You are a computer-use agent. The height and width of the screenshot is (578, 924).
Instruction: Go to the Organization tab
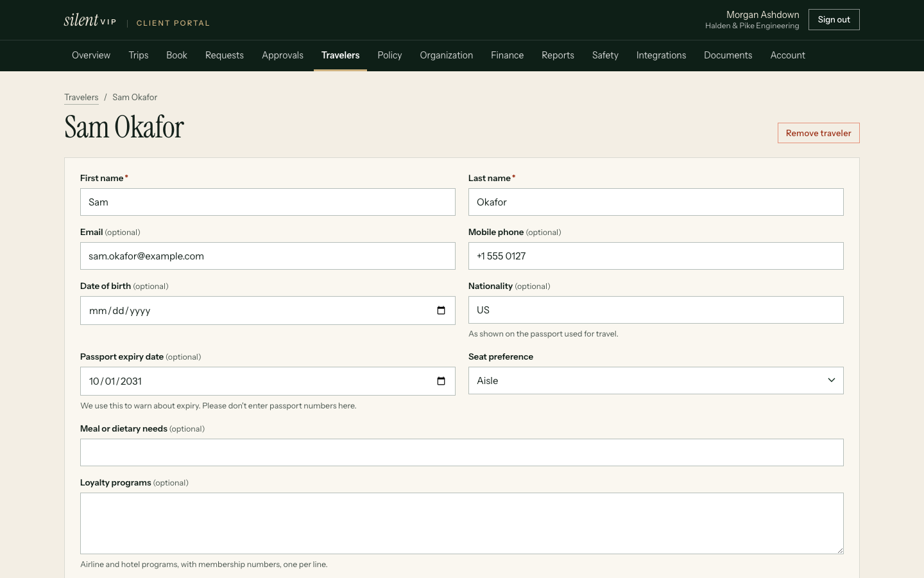[447, 55]
